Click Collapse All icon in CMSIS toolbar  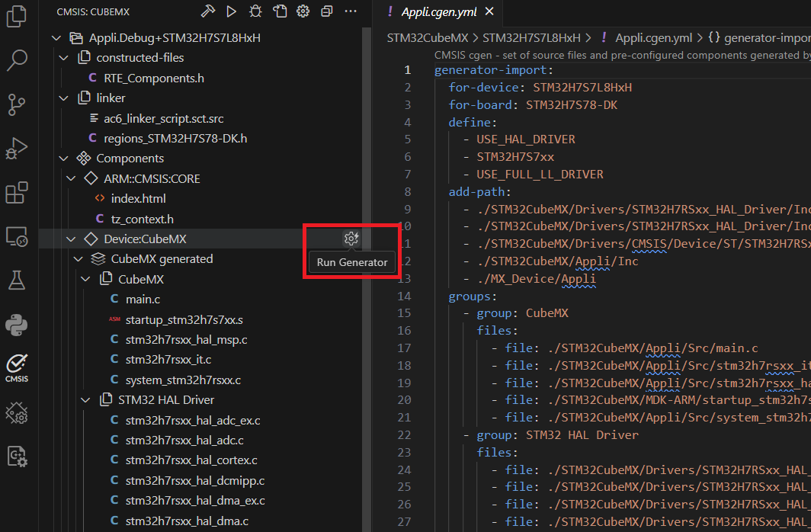pos(327,11)
